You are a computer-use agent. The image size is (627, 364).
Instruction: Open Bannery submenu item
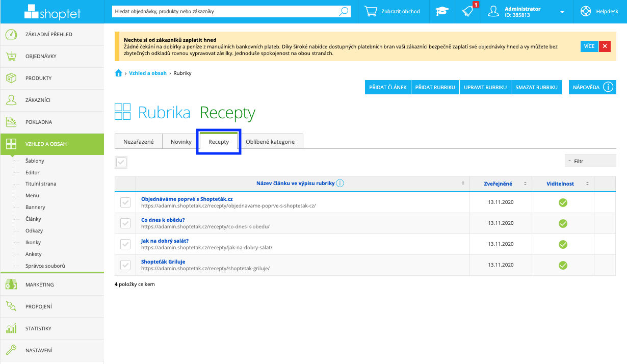point(35,207)
